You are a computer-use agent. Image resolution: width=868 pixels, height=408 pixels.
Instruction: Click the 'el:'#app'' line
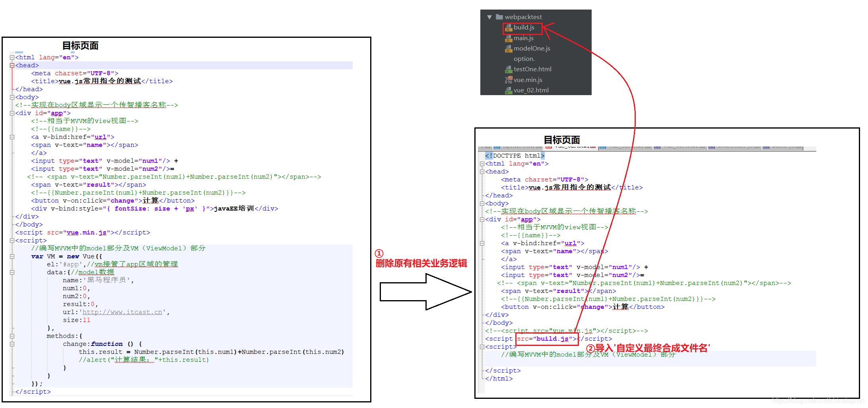pyautogui.click(x=112, y=264)
